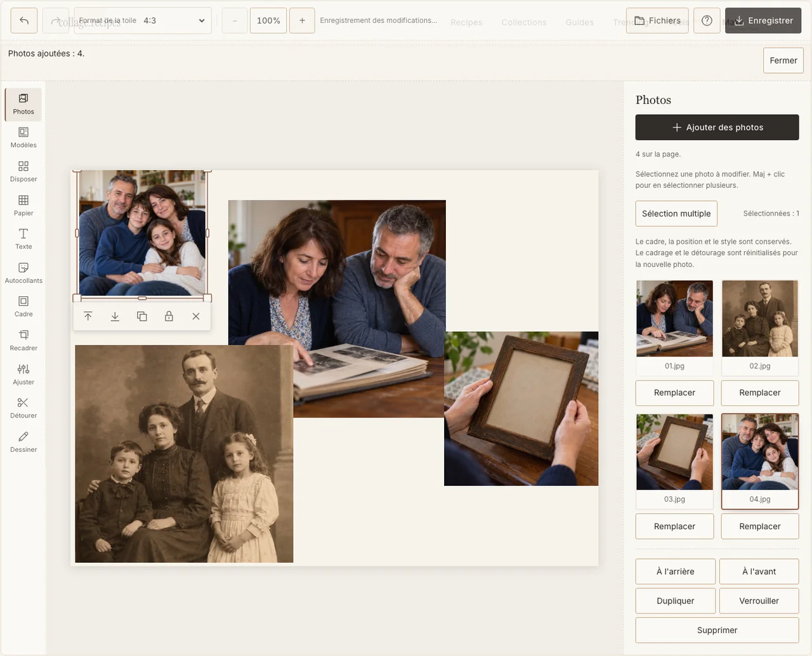Click the redo arrow button
The height and width of the screenshot is (656, 812).
click(55, 20)
